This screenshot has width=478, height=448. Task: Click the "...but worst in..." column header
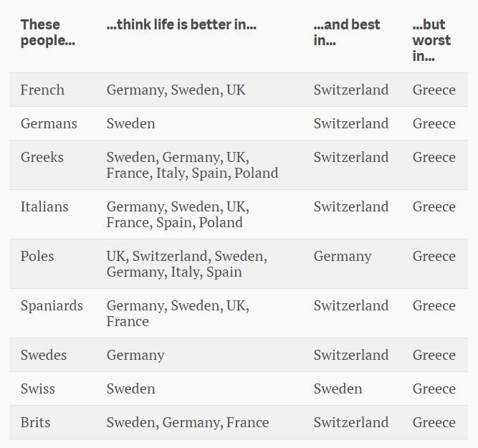tap(431, 40)
